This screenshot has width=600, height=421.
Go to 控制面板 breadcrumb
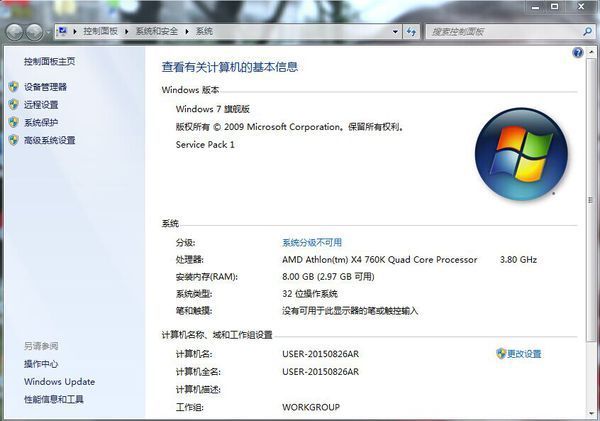[x=100, y=31]
